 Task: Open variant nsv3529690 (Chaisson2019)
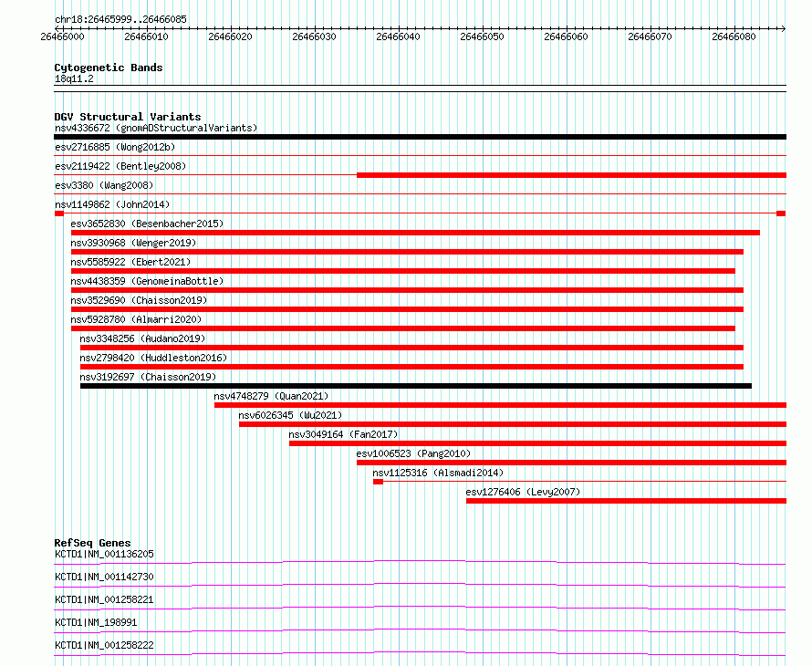[139, 300]
